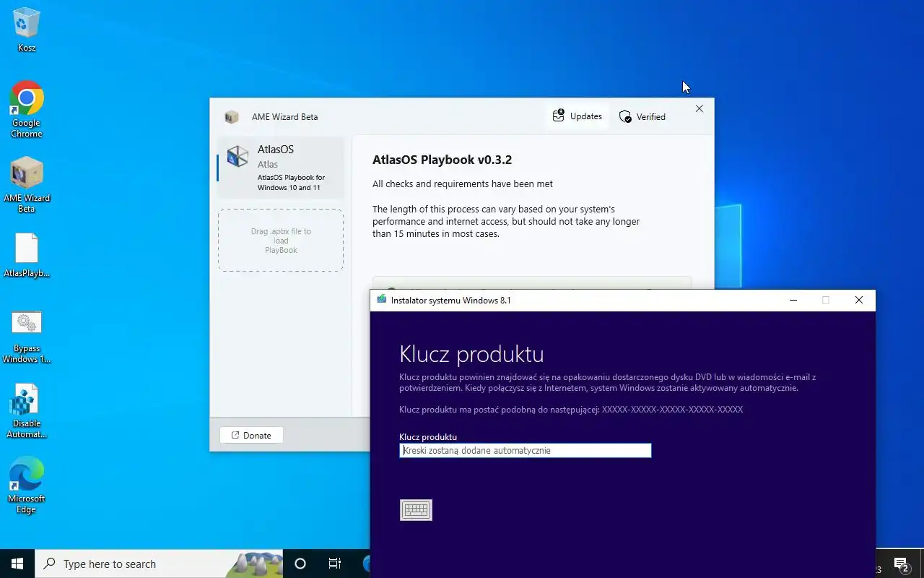Minimize the Windows 8.1 installer window

click(793, 300)
